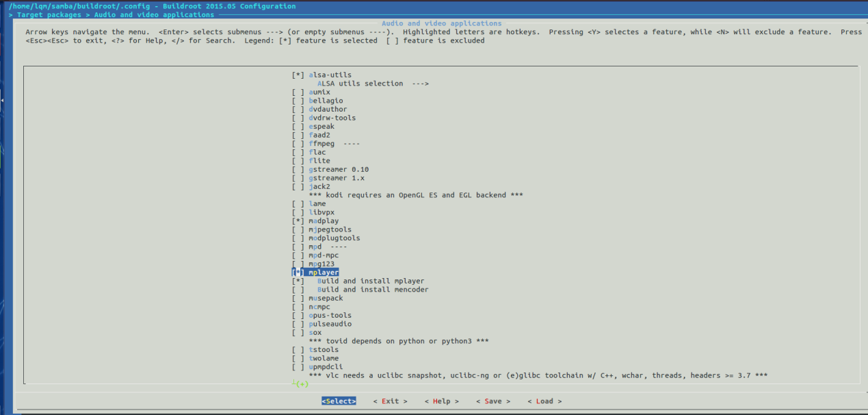Open ALSA utils selection submenu
Screen dimensions: 868x415
(x=373, y=84)
